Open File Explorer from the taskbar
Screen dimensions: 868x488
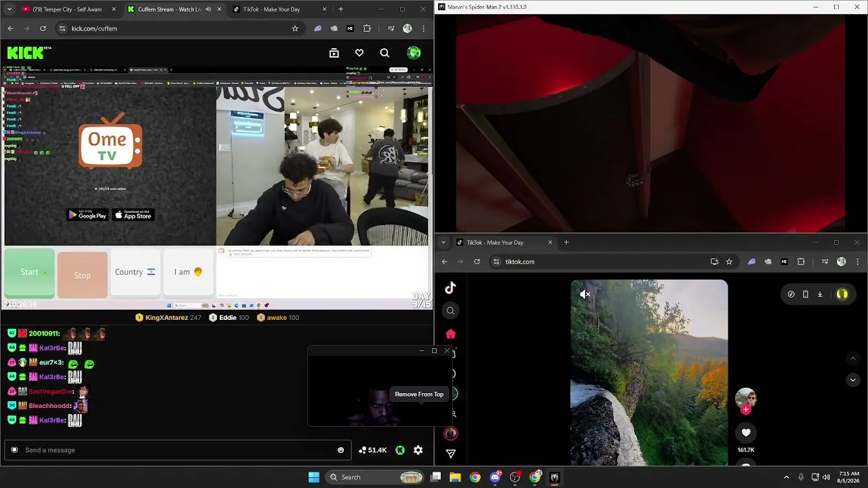pyautogui.click(x=455, y=477)
